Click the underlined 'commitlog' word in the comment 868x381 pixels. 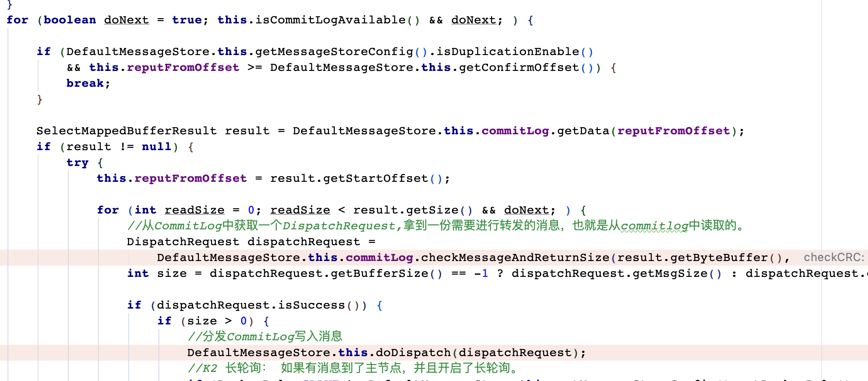point(655,226)
